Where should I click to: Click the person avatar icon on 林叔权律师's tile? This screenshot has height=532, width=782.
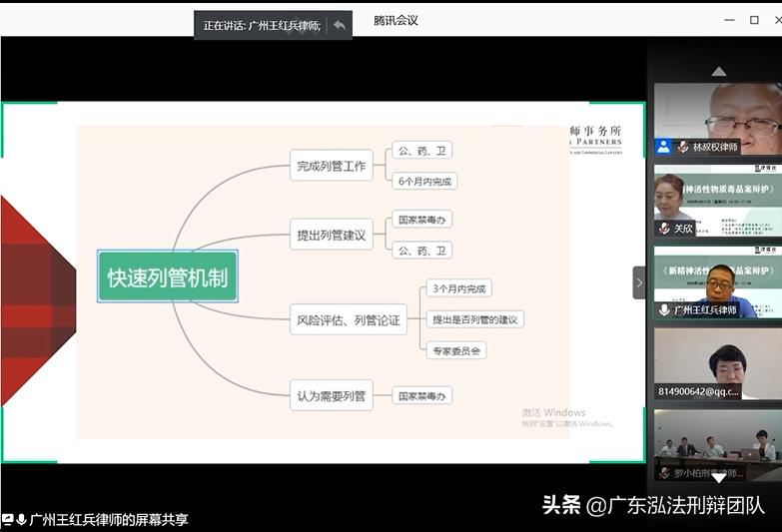point(664,147)
